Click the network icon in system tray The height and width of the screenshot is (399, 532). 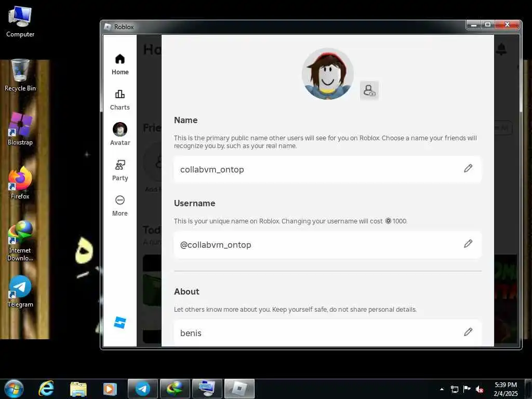pyautogui.click(x=454, y=389)
